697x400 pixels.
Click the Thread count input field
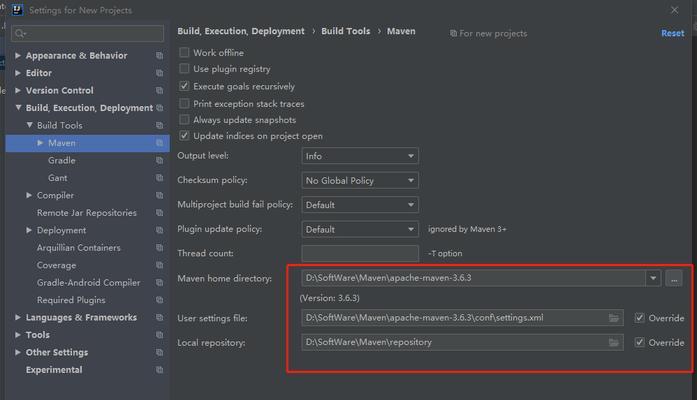(x=360, y=253)
